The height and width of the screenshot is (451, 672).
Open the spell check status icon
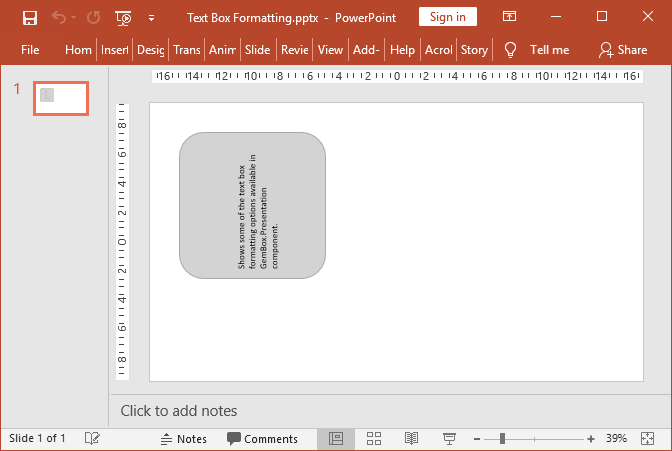pos(92,439)
